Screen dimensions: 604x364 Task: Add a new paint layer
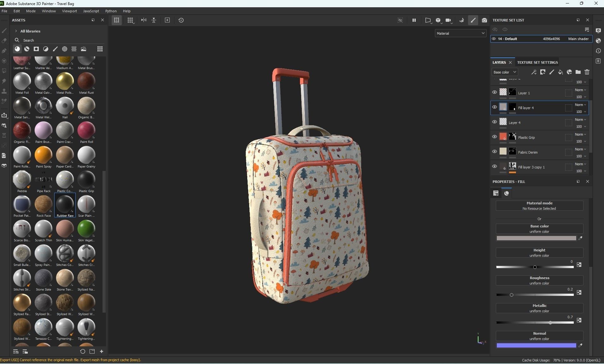552,72
